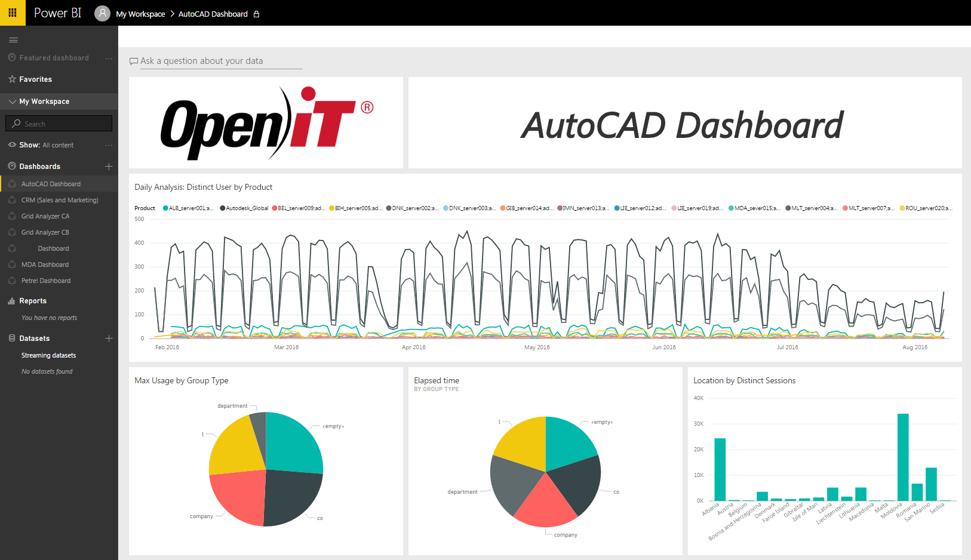Viewport: 971px width, 560px height.
Task: Click BEL_server009 red legend swatch
Action: point(274,208)
